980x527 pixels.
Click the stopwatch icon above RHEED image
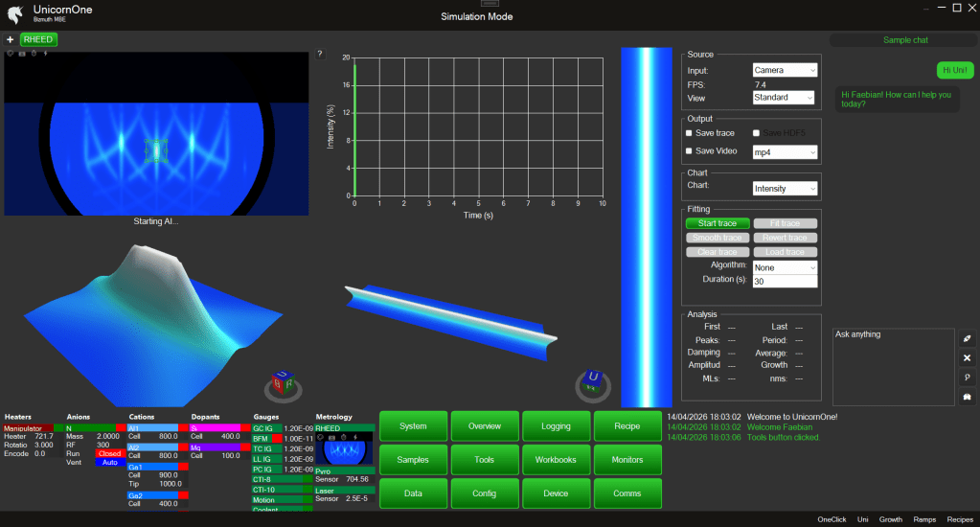point(34,53)
